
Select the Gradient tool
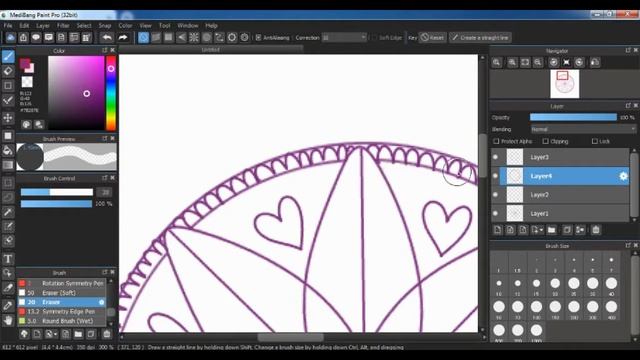click(8, 165)
